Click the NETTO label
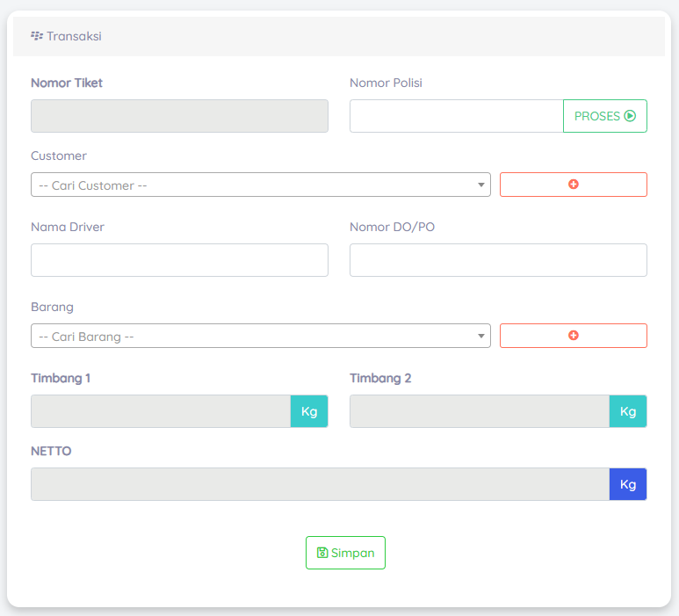Image resolution: width=679 pixels, height=616 pixels. click(51, 452)
